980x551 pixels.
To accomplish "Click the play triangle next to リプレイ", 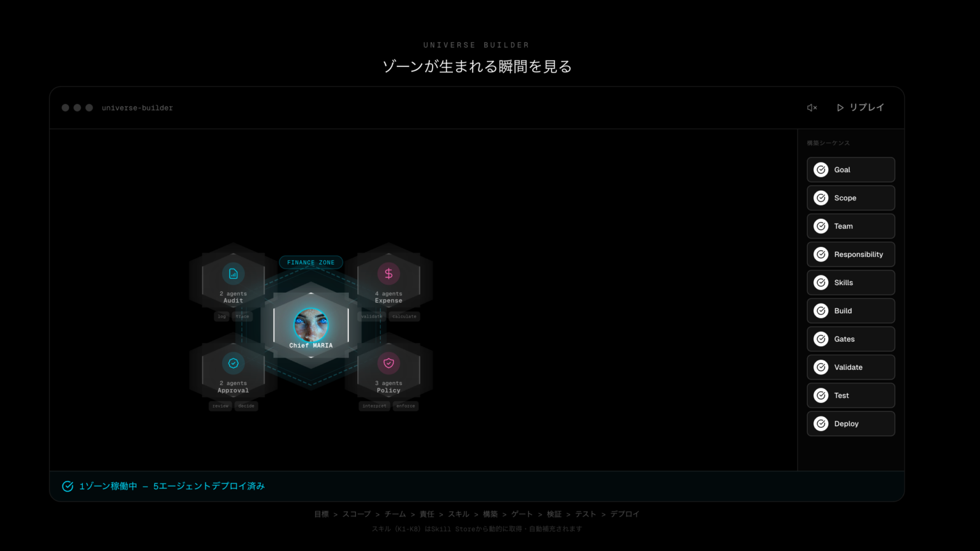I will 840,107.
